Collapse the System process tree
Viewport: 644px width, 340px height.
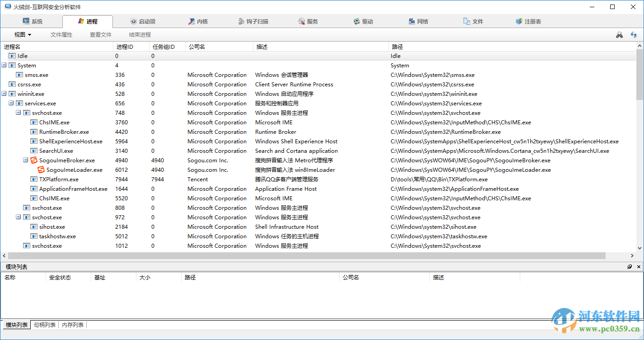4,65
